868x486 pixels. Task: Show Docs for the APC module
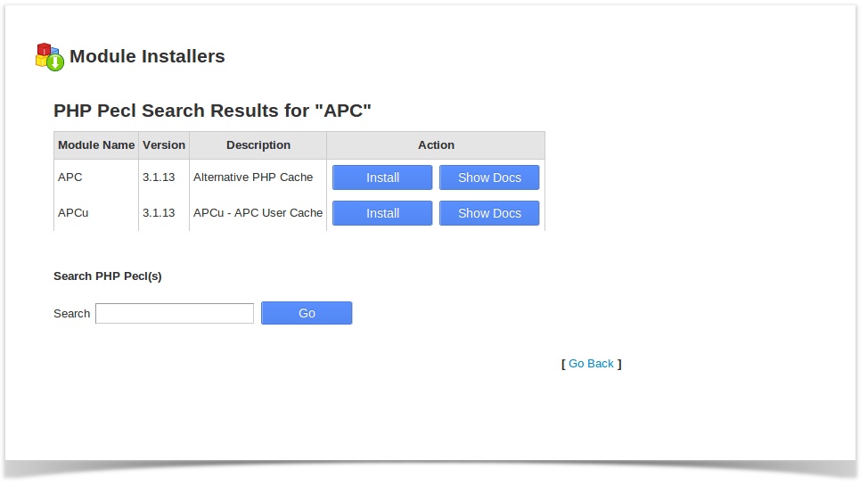click(489, 177)
